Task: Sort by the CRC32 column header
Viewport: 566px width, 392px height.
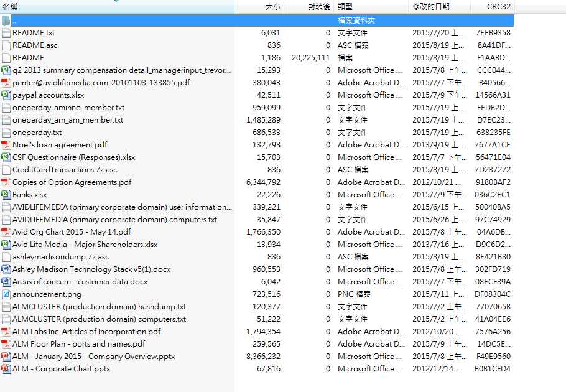Action: [x=493, y=6]
